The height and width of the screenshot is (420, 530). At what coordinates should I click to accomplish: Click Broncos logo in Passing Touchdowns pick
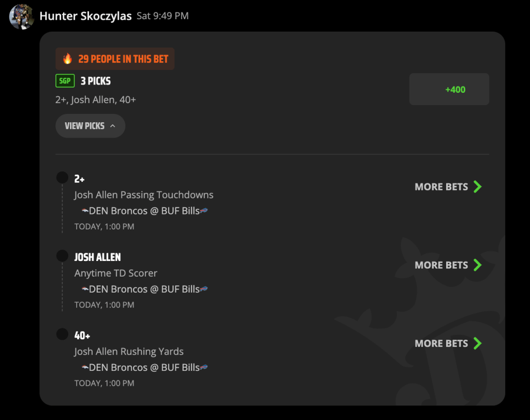[x=85, y=211]
